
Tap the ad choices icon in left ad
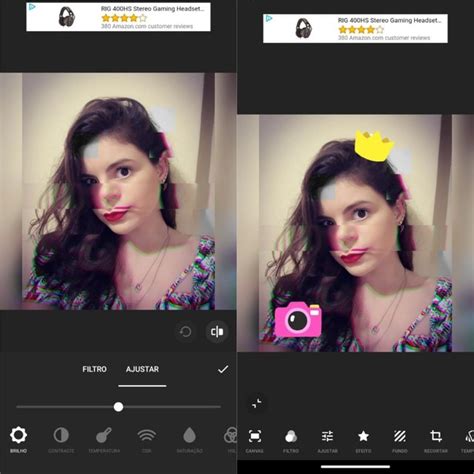32,7
